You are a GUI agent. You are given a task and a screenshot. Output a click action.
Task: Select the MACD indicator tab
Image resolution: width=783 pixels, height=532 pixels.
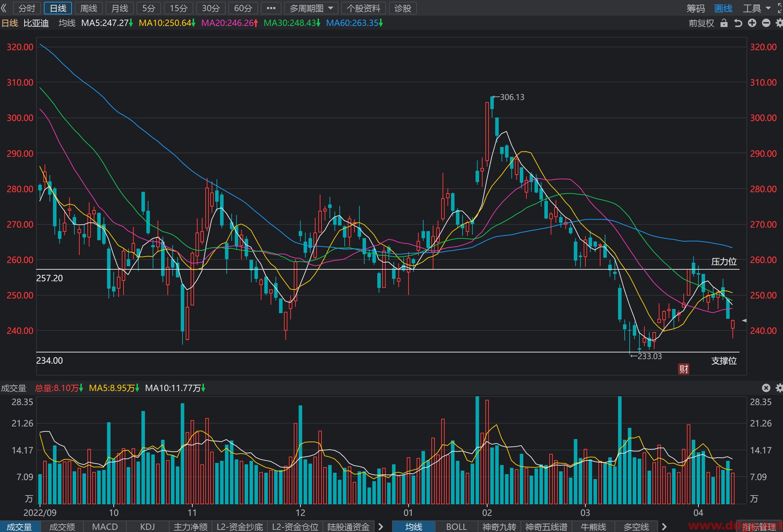tap(105, 527)
